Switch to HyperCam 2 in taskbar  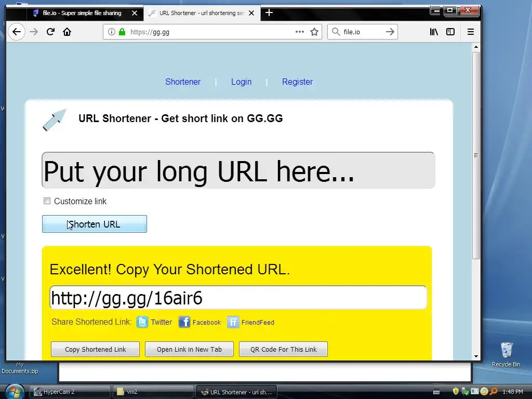[70, 392]
